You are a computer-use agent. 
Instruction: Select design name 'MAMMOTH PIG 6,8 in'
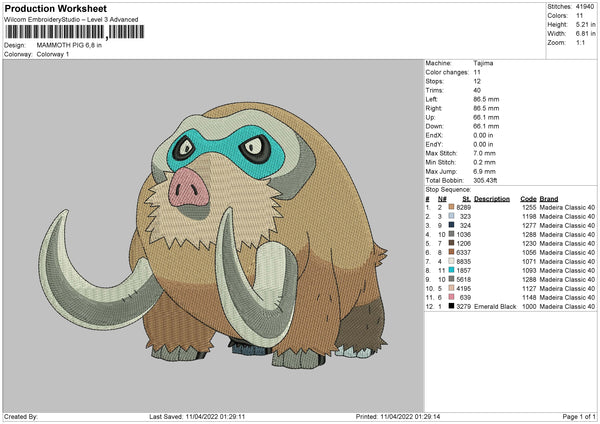coord(69,45)
